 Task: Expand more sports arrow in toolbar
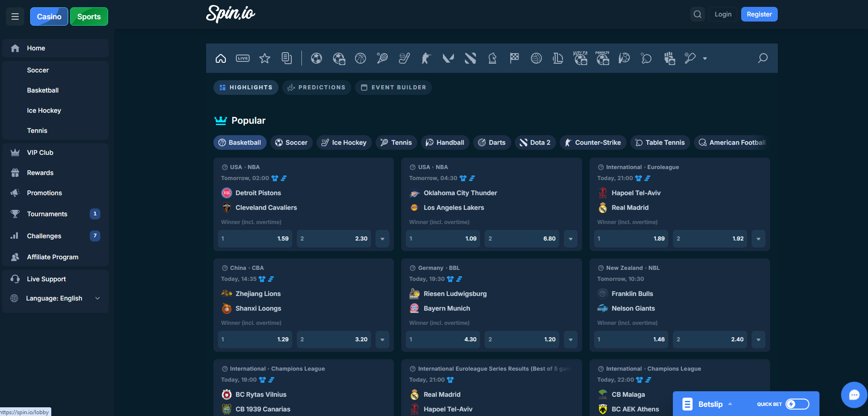click(705, 59)
